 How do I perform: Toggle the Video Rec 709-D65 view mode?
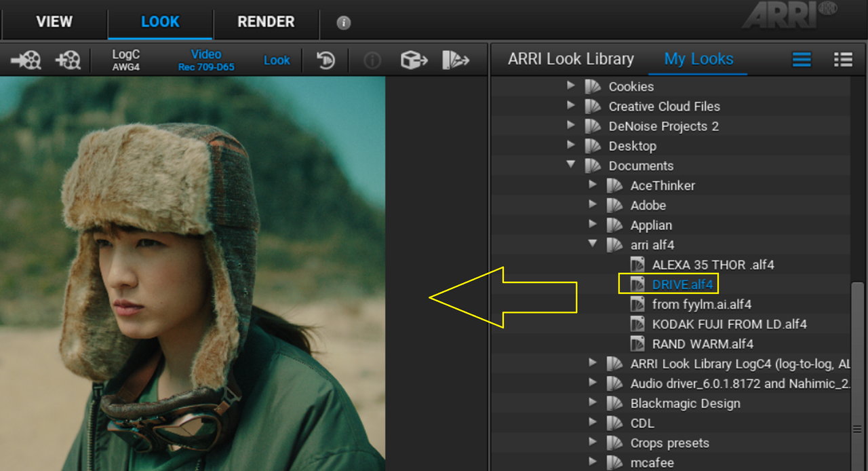coord(206,60)
